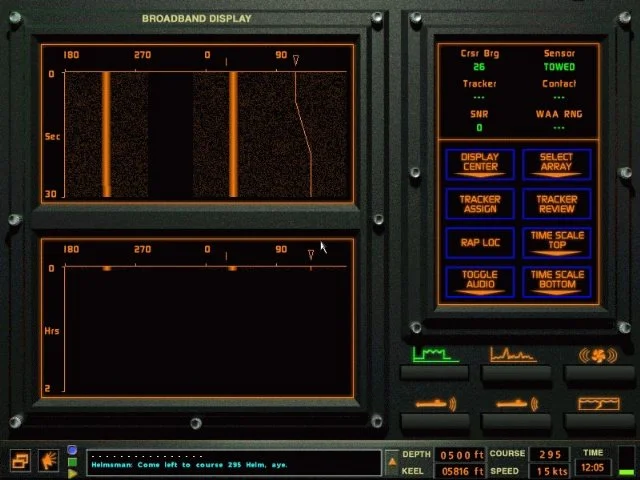Open the sound speed profile icon

click(598, 404)
